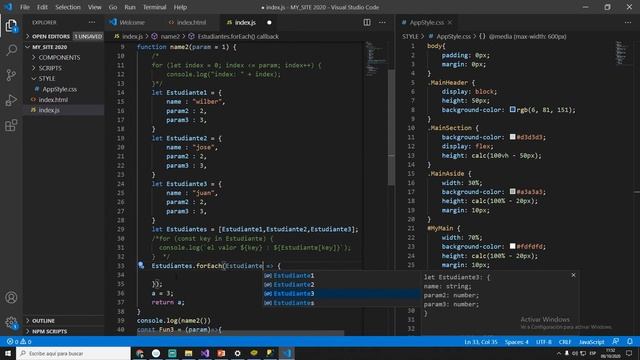Open the Accounts menu icon
Image resolution: width=640 pixels, height=360 pixels.
click(11, 298)
